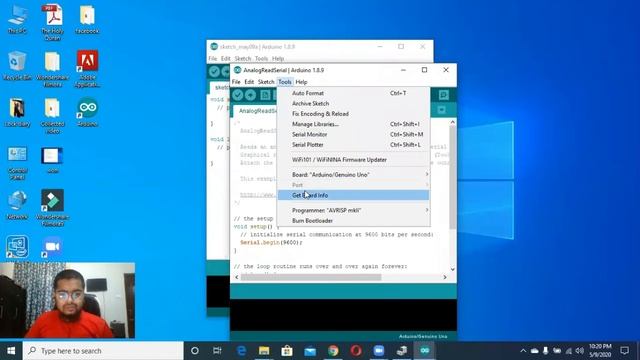Open Adobe Application Manager shortcut
640x360 pixels.
click(x=87, y=69)
